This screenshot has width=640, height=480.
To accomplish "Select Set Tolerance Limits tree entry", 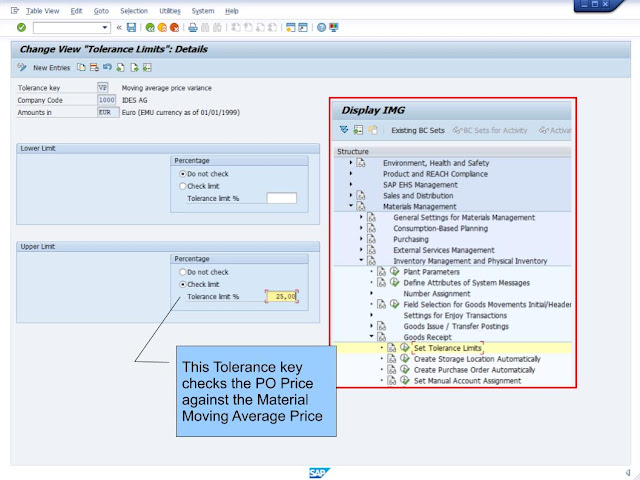I will [x=448, y=348].
